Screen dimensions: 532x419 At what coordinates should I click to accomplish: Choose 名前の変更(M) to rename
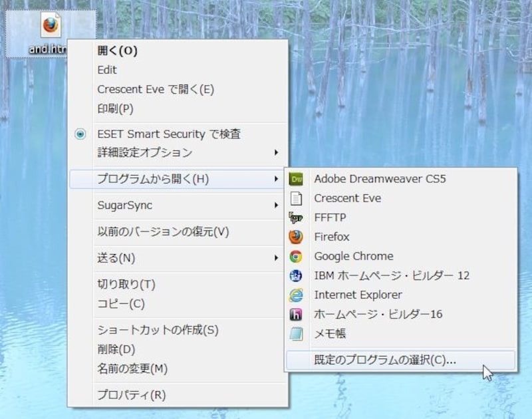(x=178, y=368)
